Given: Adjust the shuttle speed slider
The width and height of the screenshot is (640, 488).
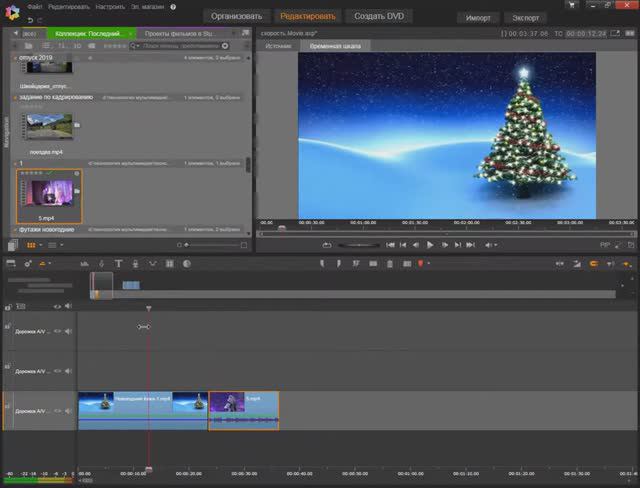Looking at the screenshot, I should pos(359,245).
